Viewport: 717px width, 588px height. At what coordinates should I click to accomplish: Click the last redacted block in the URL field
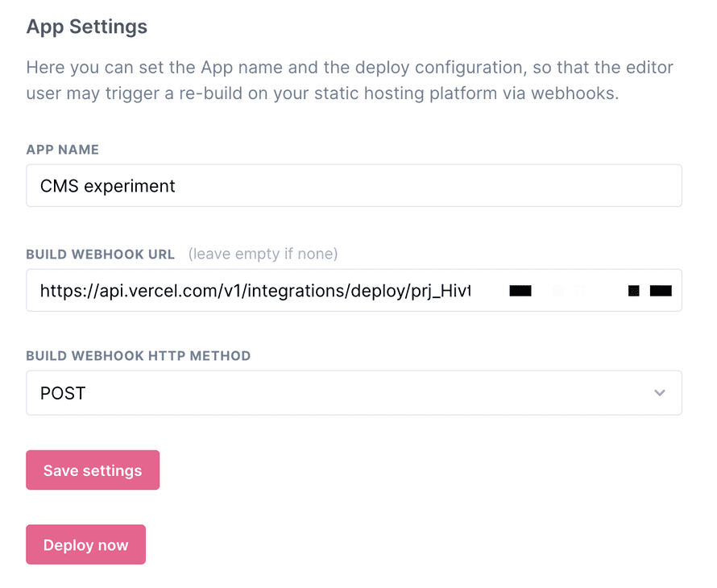[661, 290]
